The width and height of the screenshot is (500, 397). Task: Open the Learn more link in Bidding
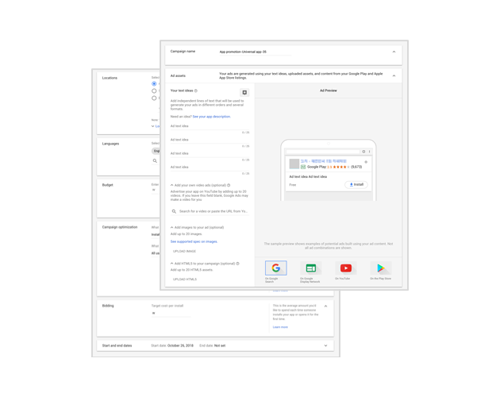(280, 327)
